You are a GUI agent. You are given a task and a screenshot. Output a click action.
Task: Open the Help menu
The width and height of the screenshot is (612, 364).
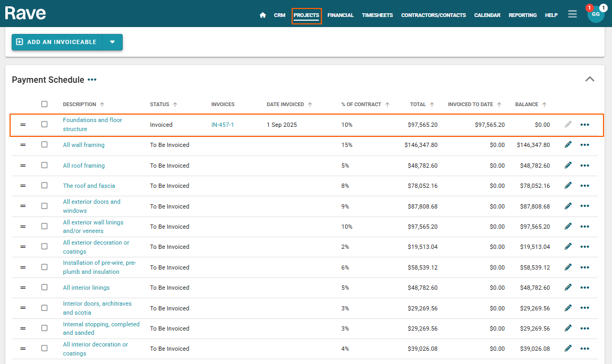point(551,15)
